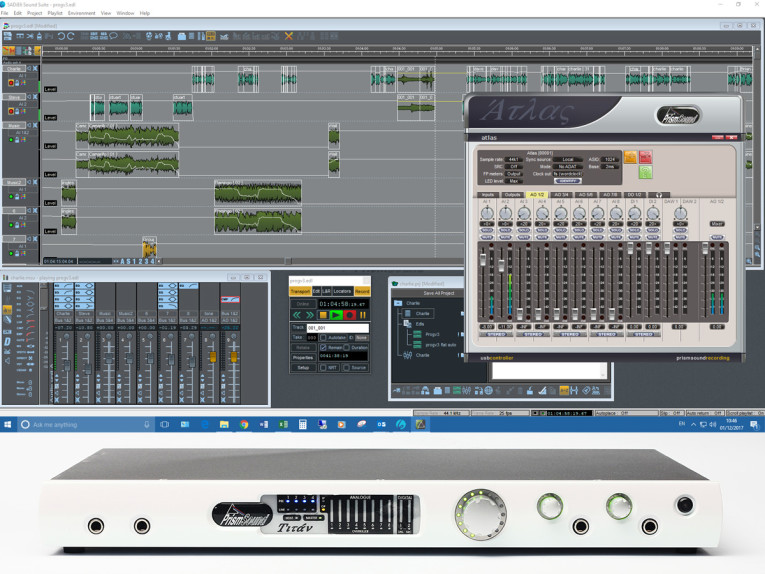This screenshot has width=765, height=574.
Task: Open the Sample rate dropdown in Atlas panel
Action: click(513, 159)
